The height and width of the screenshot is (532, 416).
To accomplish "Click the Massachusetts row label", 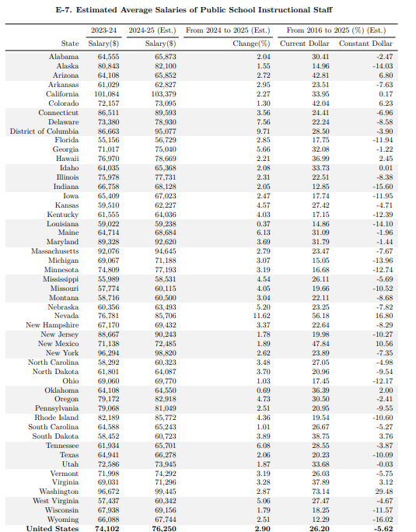I will coord(55,251).
